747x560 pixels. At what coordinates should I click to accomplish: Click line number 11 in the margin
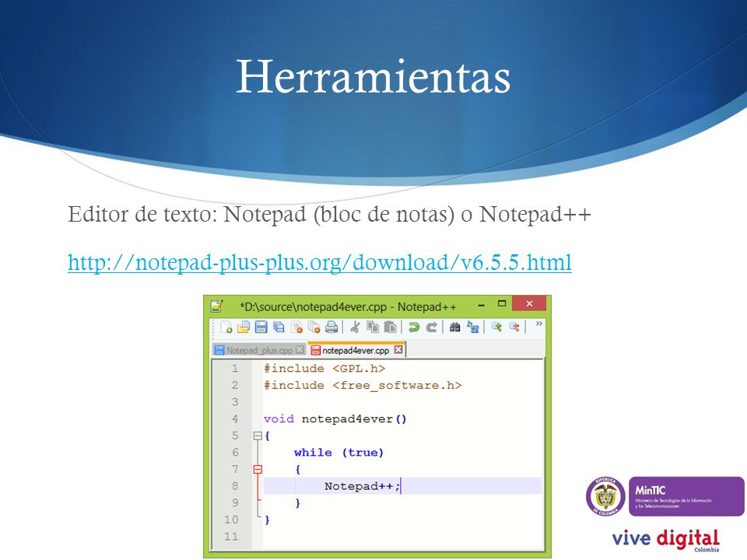(231, 537)
